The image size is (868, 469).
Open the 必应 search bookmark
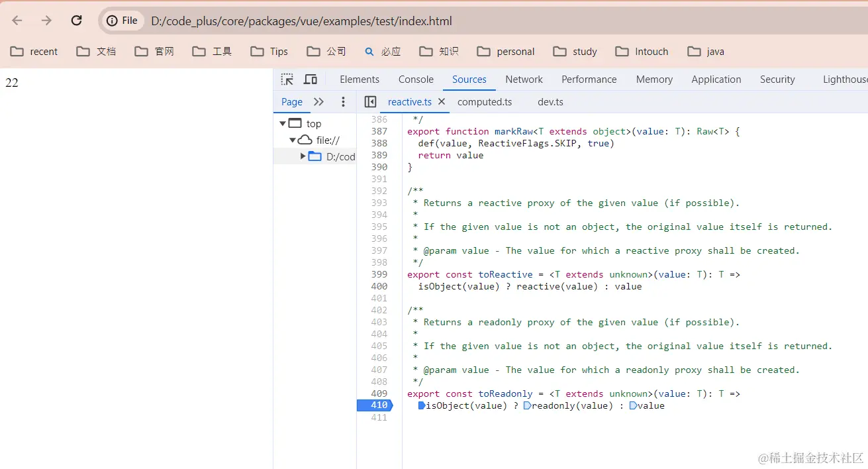click(383, 52)
